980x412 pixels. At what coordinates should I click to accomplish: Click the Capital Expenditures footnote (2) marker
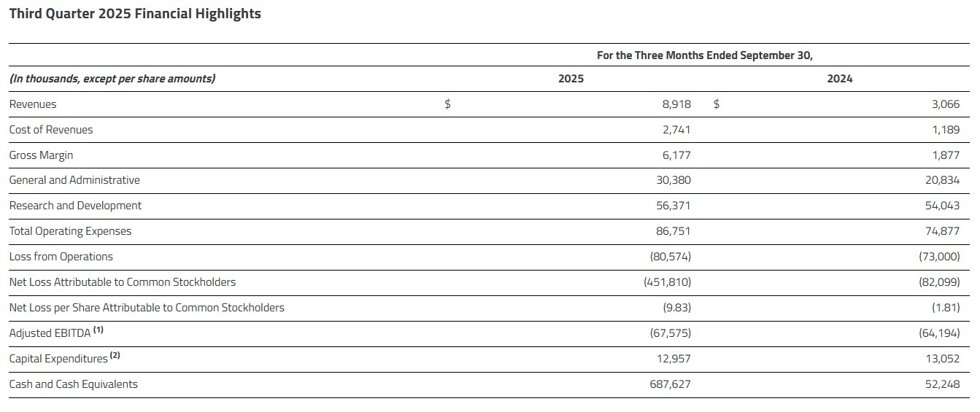pyautogui.click(x=115, y=356)
